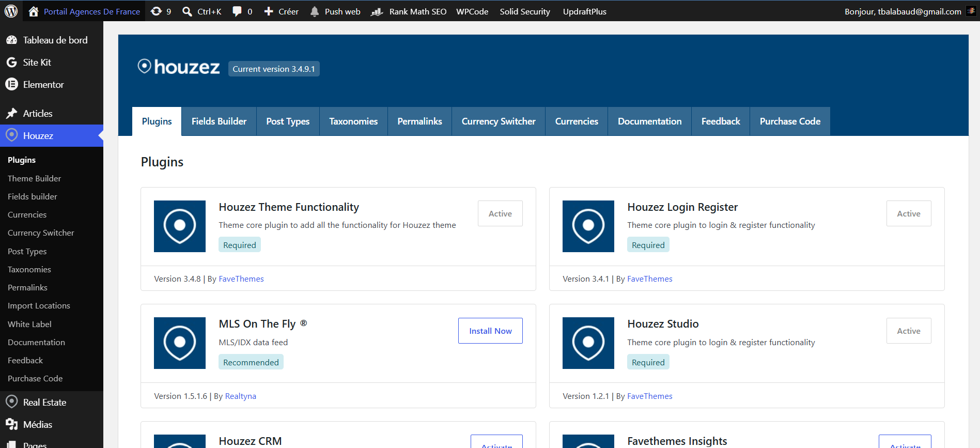The width and height of the screenshot is (980, 448).
Task: Switch to the Plugins tab
Action: click(x=157, y=121)
